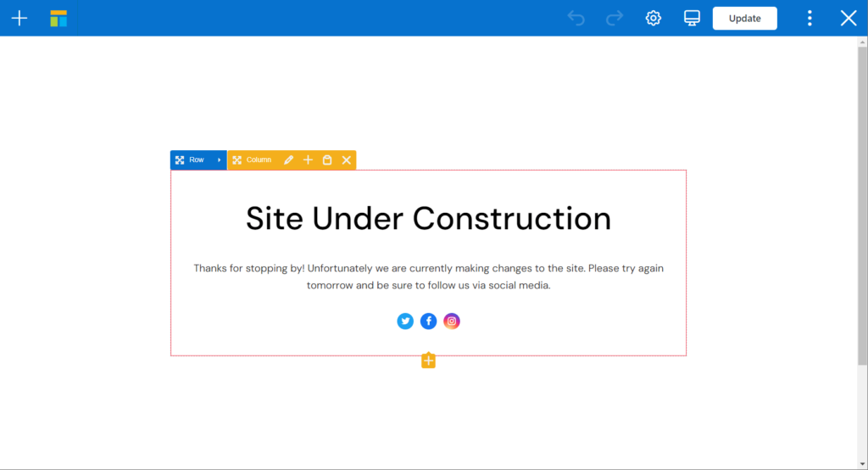Click the Update button
Screen dimensions: 868x470
[x=744, y=19]
